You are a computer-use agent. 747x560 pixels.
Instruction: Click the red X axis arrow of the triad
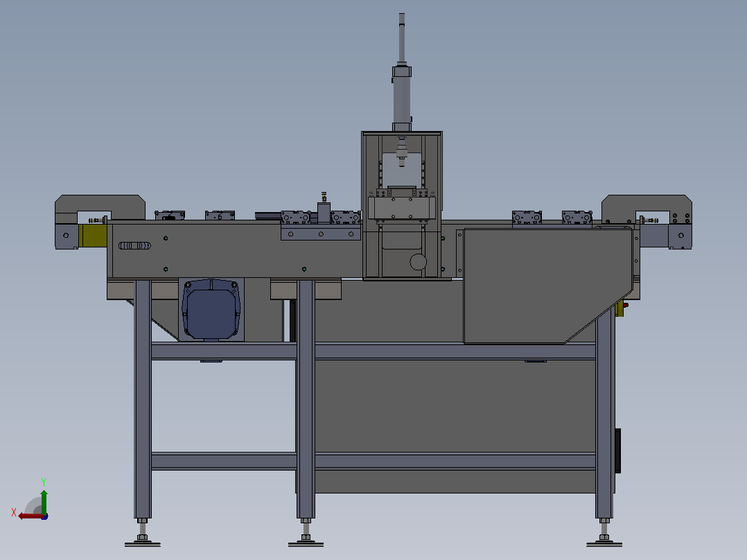(x=30, y=516)
